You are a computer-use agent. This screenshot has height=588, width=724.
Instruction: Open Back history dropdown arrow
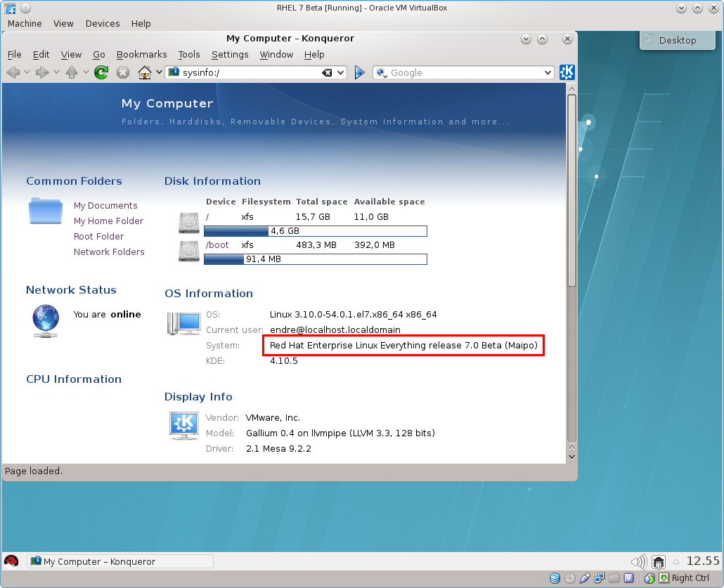click(27, 72)
